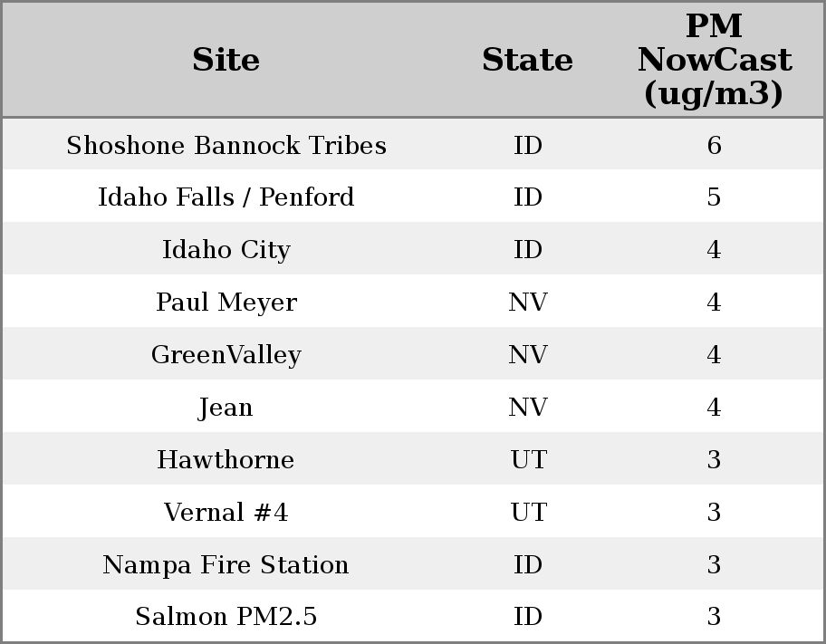The image size is (826, 644).
Task: Click the NV state cell for Jean
Action: (x=527, y=408)
